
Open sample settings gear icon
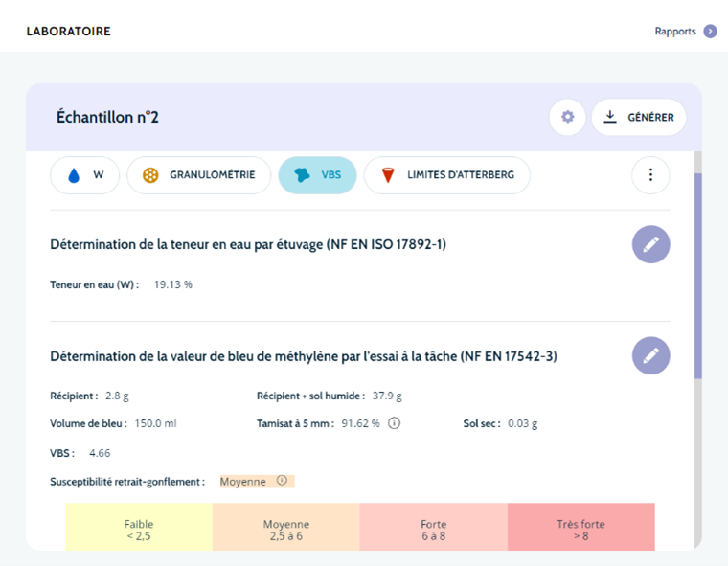(x=567, y=117)
